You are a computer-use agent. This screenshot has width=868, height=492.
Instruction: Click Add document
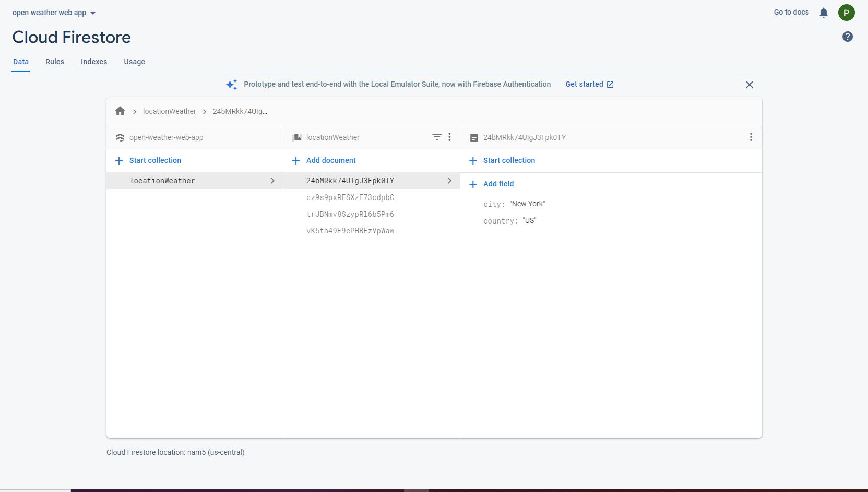[x=324, y=160]
